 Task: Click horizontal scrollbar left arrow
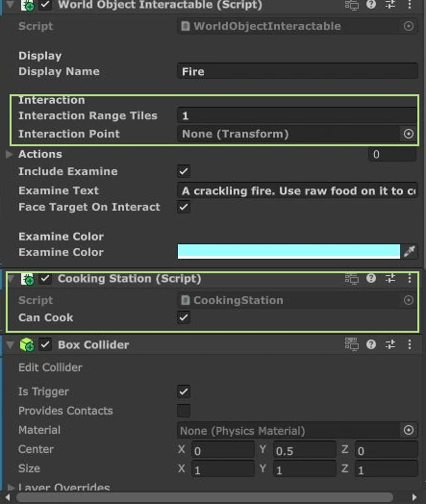8,497
